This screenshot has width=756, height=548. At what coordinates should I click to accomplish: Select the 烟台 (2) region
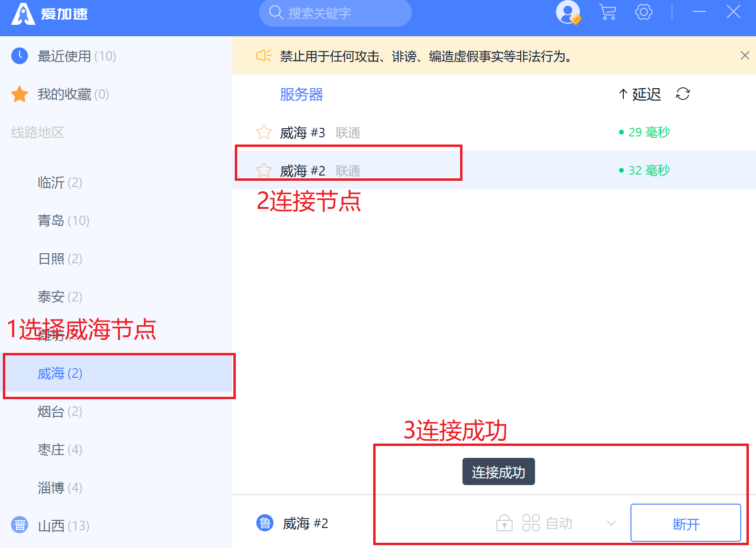click(116, 412)
